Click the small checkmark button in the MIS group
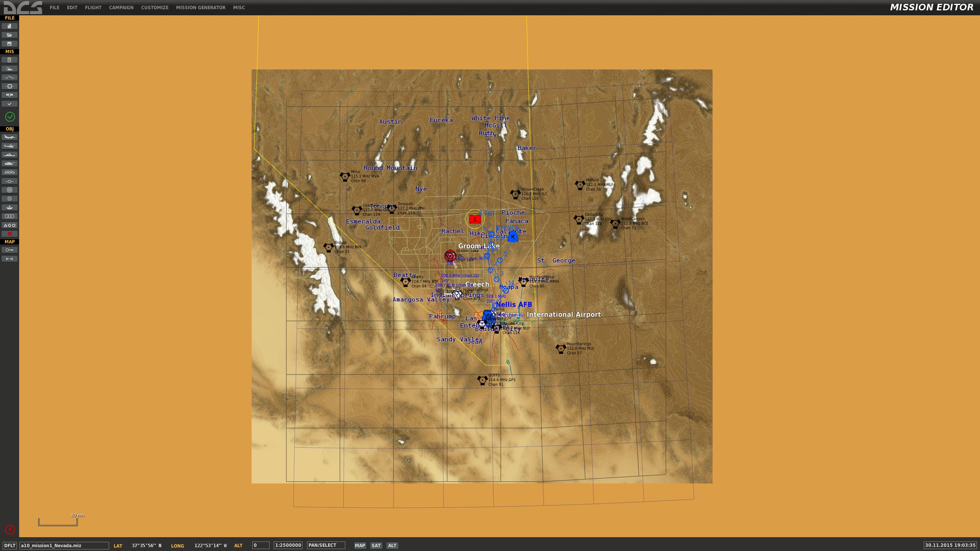Image resolution: width=980 pixels, height=551 pixels. [x=10, y=104]
